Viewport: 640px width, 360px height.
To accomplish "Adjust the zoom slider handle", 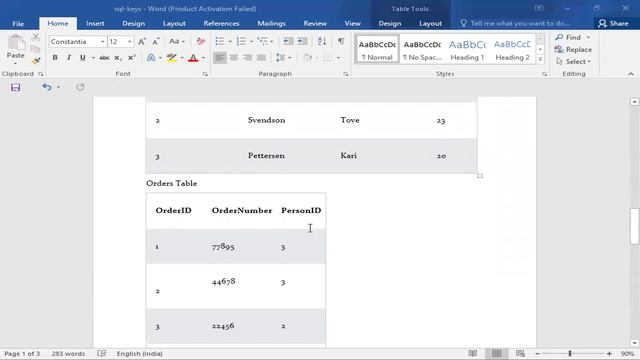I will (x=570, y=353).
